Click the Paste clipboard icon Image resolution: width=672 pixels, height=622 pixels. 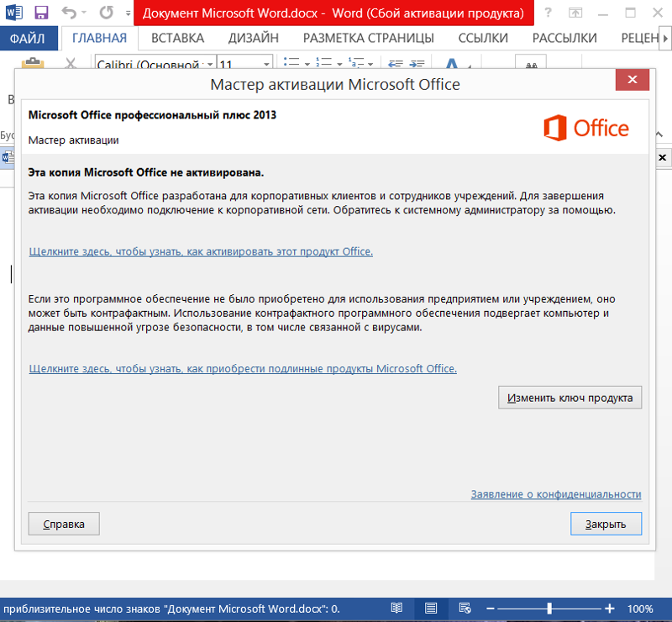coord(33,63)
